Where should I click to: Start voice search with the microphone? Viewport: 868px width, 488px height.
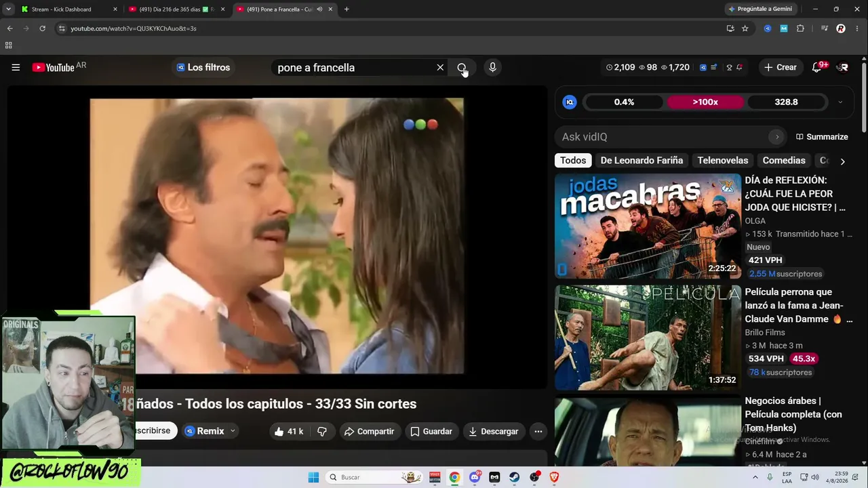[492, 67]
